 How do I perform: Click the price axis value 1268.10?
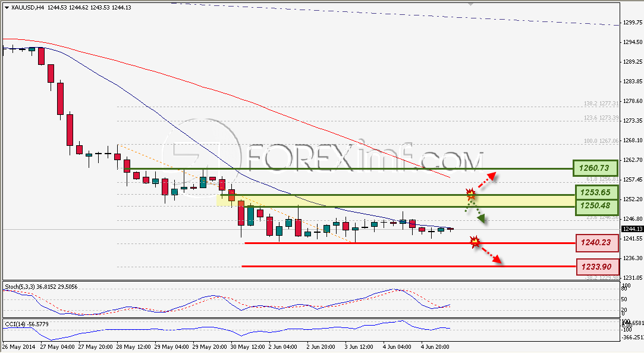(633, 140)
